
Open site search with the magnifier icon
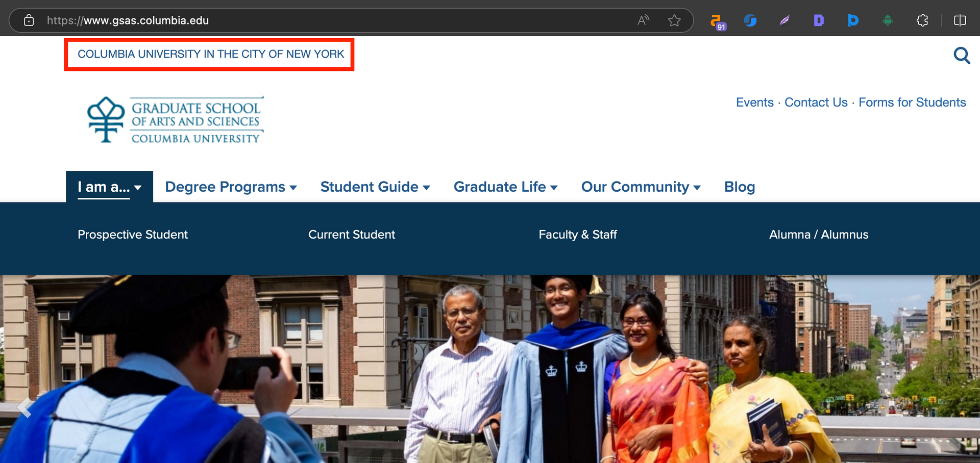click(962, 55)
